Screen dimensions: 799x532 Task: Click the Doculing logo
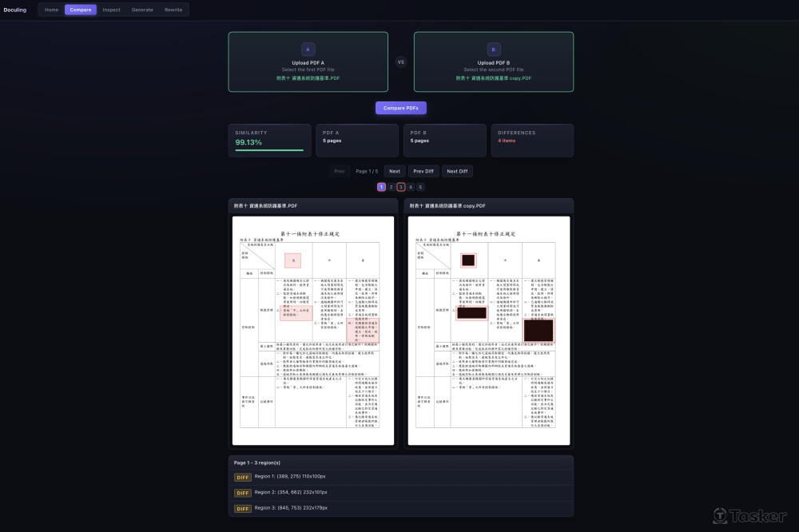15,10
